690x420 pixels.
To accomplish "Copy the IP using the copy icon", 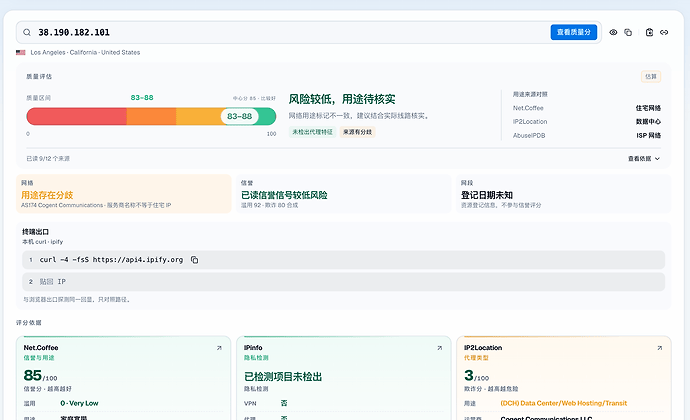I will [x=628, y=32].
